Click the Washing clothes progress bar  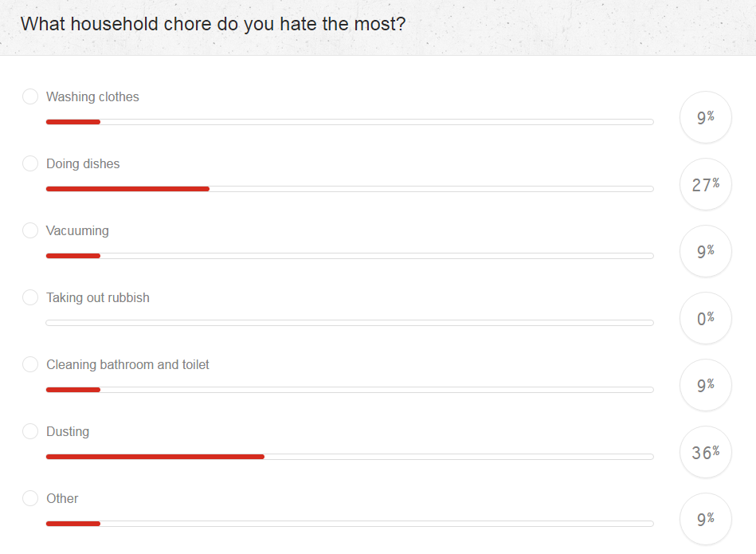click(351, 121)
